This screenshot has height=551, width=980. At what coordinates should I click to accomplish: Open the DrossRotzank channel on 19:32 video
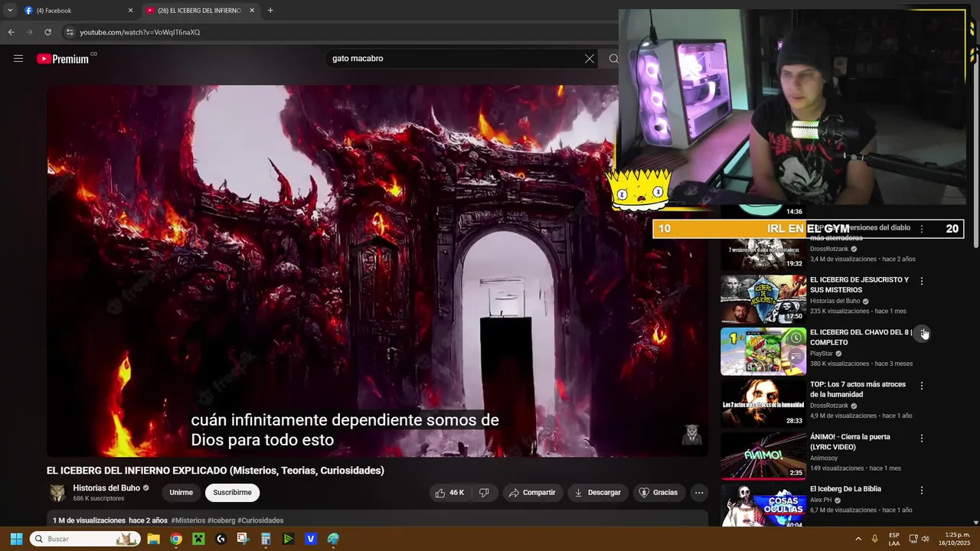[x=829, y=249]
